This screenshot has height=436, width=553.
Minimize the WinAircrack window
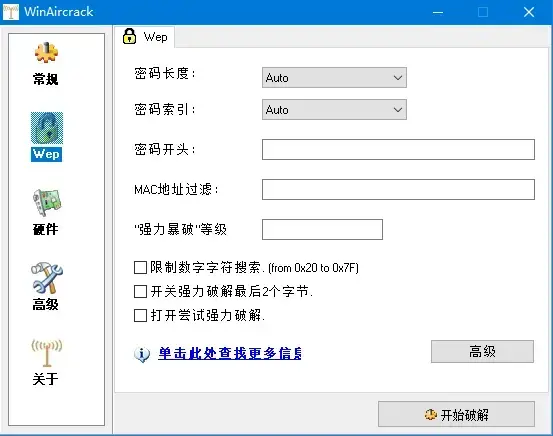(438, 12)
